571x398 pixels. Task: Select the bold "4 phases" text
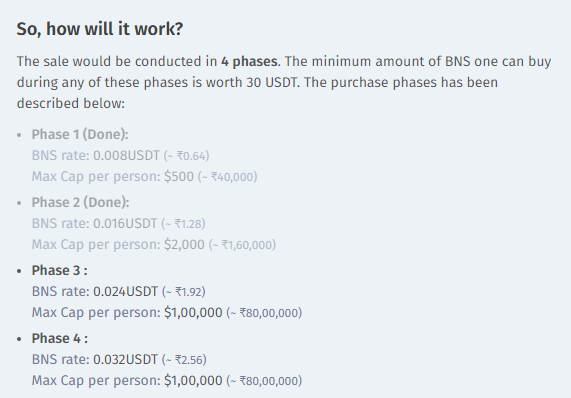(249, 62)
